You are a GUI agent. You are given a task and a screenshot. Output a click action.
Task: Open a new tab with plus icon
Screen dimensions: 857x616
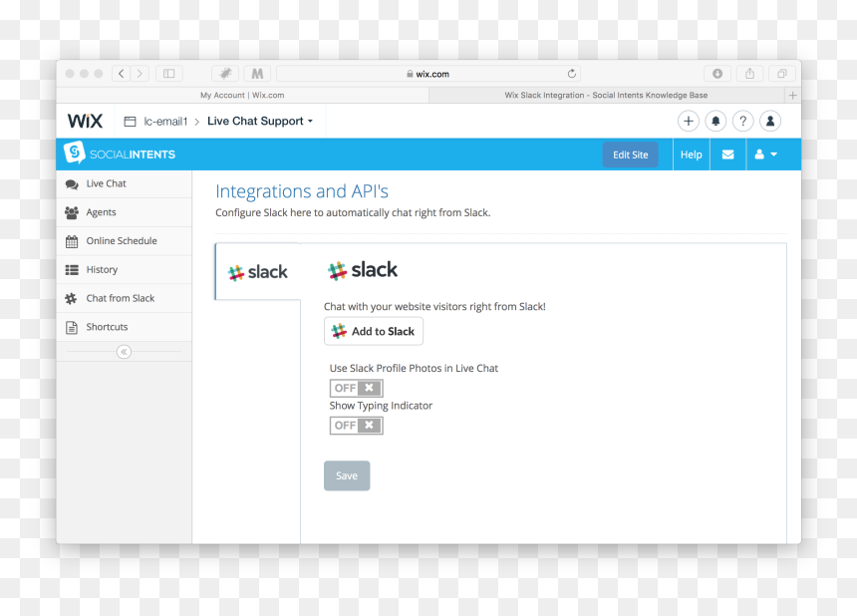pos(792,95)
